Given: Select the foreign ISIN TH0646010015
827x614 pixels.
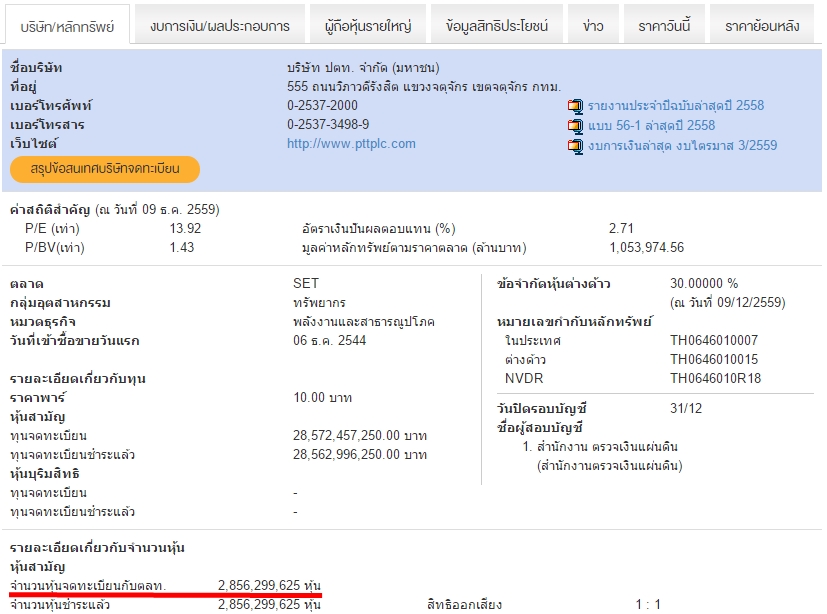Looking at the screenshot, I should (714, 359).
